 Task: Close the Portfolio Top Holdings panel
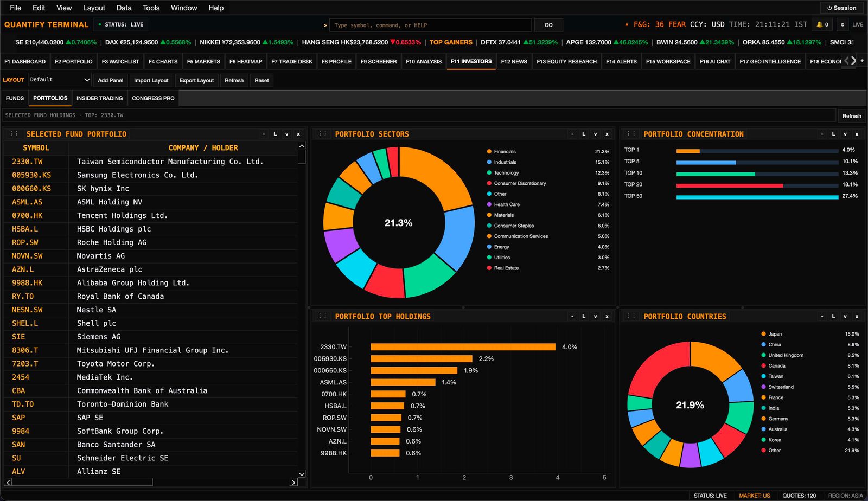tap(607, 316)
